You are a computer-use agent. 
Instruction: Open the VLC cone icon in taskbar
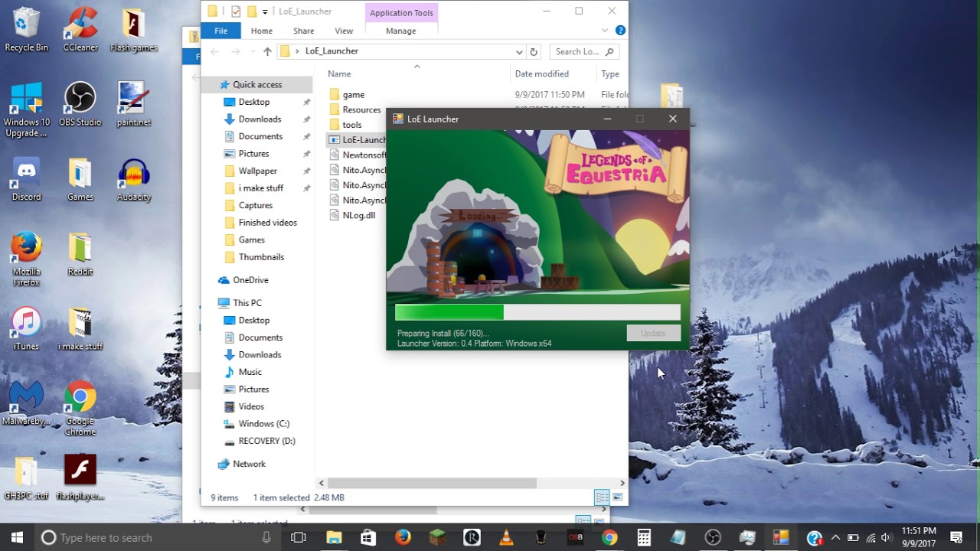coord(506,538)
